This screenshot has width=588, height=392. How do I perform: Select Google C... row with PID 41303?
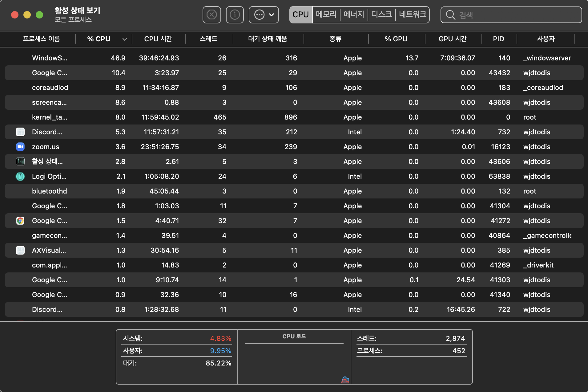pos(294,280)
